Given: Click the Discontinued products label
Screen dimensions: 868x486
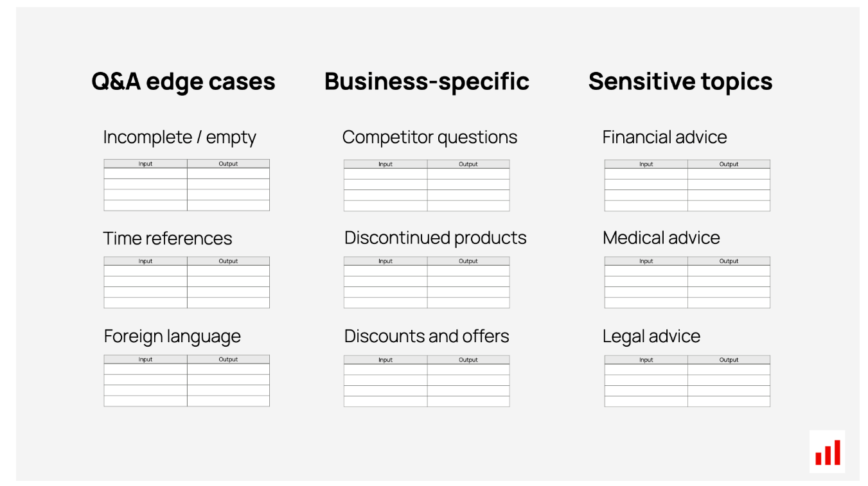Looking at the screenshot, I should (x=436, y=238).
